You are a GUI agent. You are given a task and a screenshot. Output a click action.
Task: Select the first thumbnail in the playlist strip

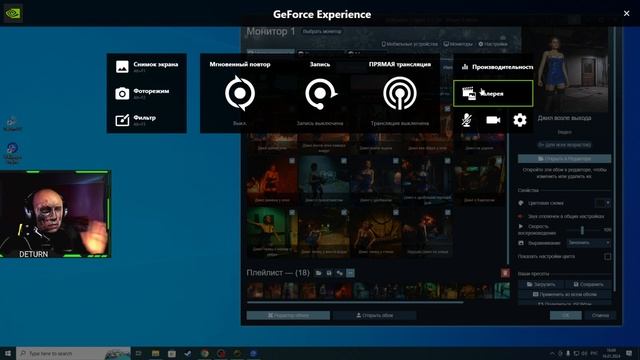pyautogui.click(x=255, y=291)
